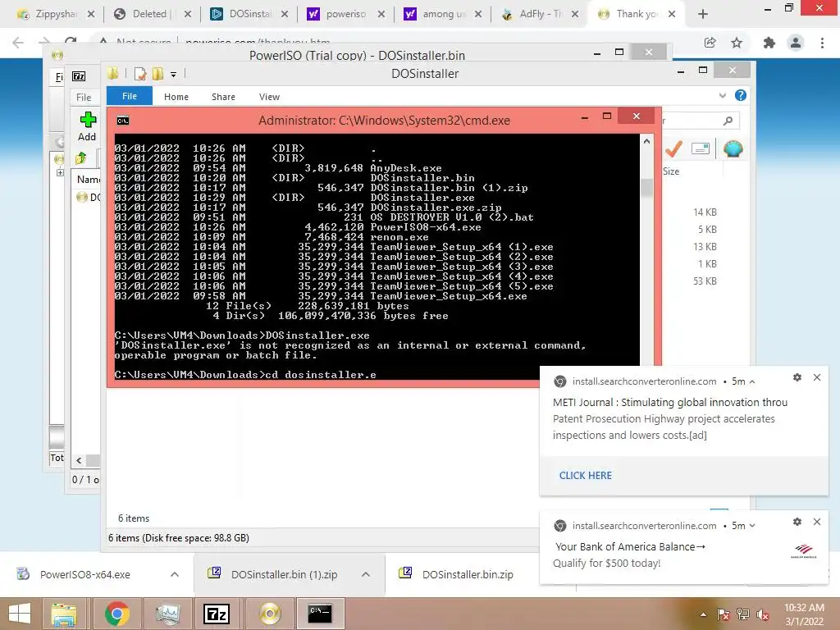Open PowerISO8-x64.exe download options arrow
Image resolution: width=840 pixels, height=630 pixels.
click(x=175, y=574)
